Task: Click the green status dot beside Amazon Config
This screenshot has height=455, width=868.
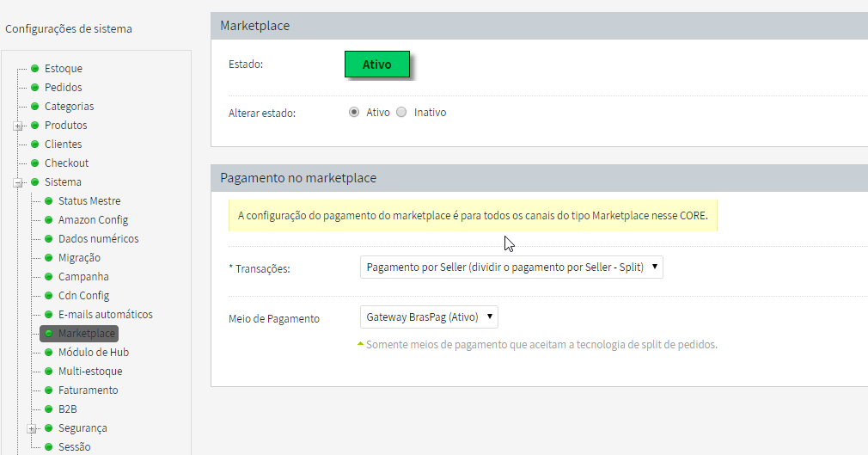Action: [x=49, y=220]
